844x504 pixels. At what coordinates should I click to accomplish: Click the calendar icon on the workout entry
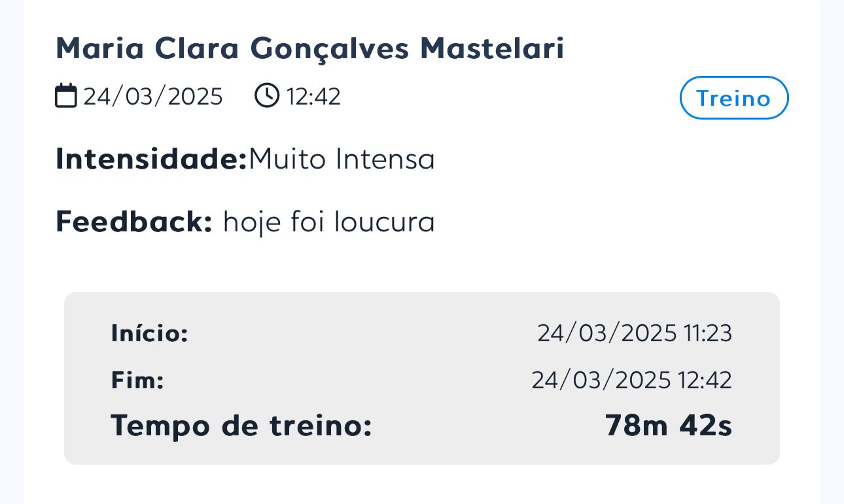(65, 95)
